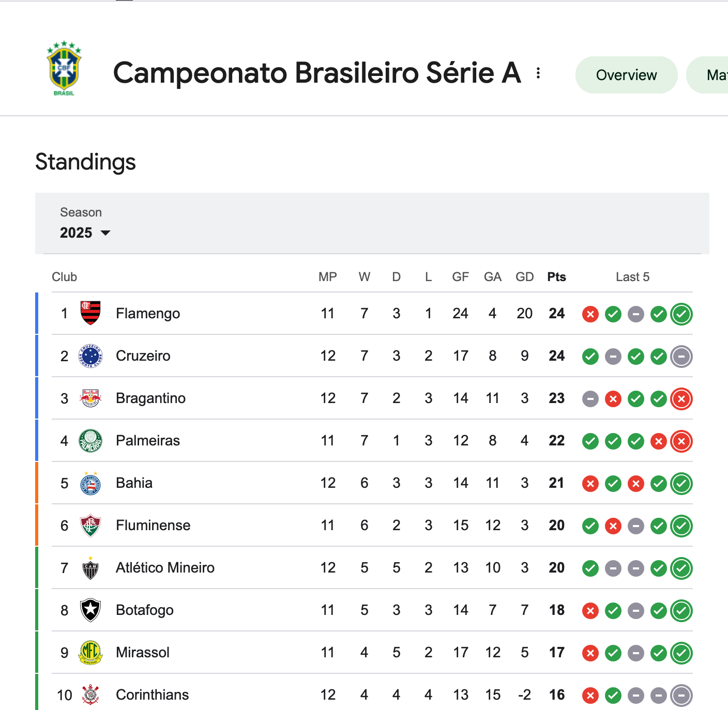Click the Cruzeiro club crest

coord(90,356)
